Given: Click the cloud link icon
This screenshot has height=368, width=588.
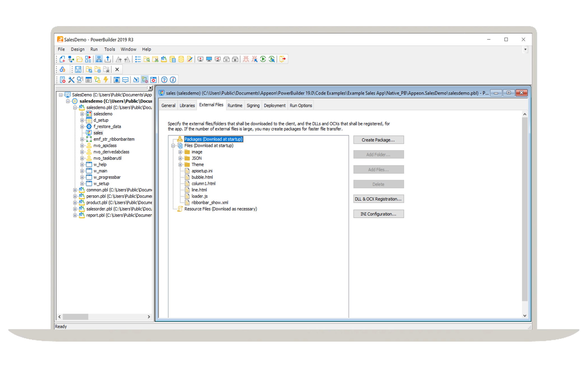Looking at the screenshot, I should pos(62,69).
